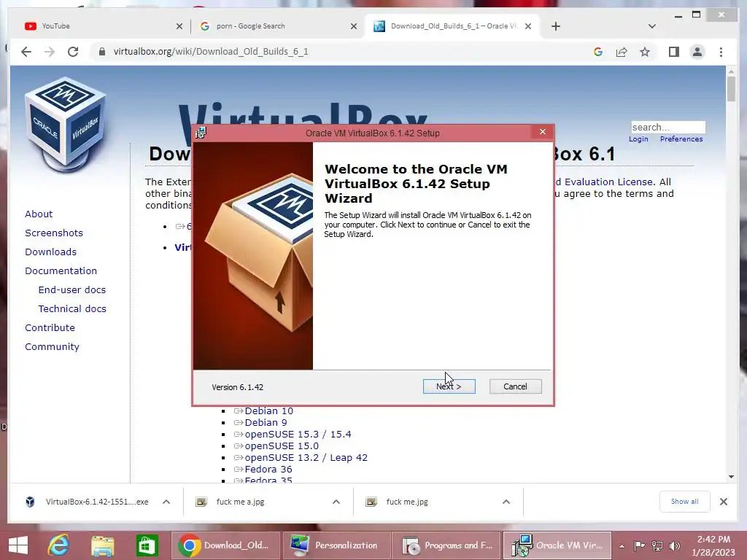Open the Community sidebar link
This screenshot has height=560, width=747.
click(52, 346)
